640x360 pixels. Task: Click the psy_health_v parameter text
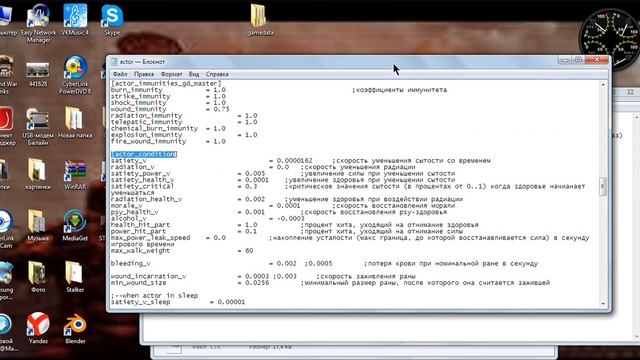135,212
